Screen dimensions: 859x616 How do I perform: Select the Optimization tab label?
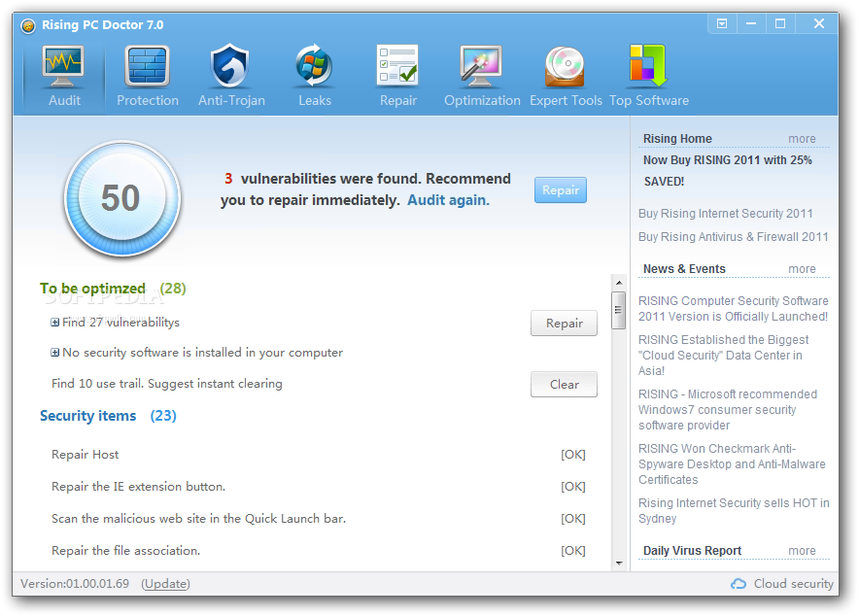tap(482, 101)
